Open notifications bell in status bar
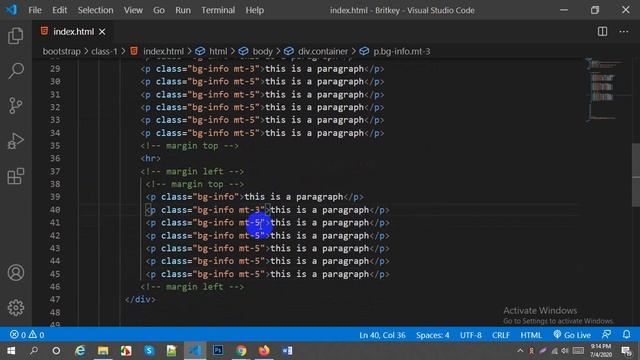Screen dimensions: 640x360 click(627, 335)
